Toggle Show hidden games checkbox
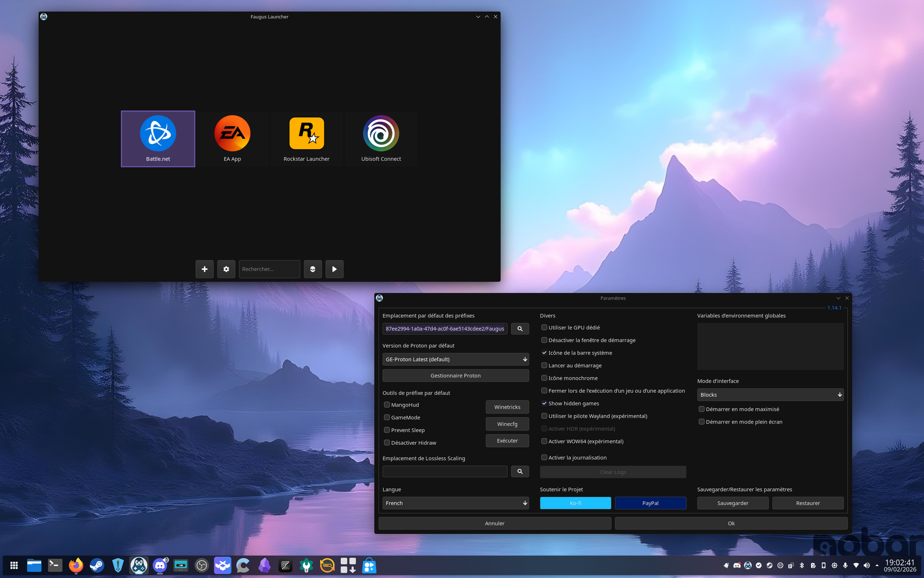Screen dimensions: 924x578 click(x=544, y=404)
